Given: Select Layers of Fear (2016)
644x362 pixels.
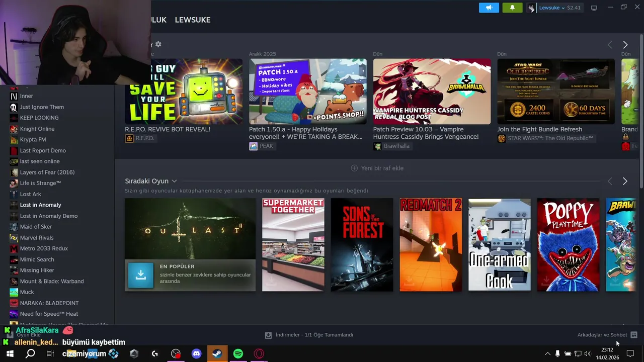Looking at the screenshot, I should pyautogui.click(x=47, y=172).
